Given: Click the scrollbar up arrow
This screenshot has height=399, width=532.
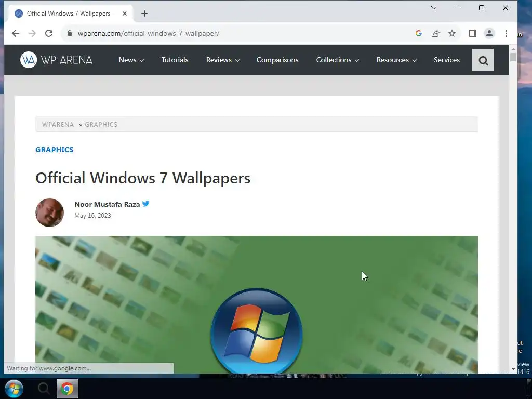Looking at the screenshot, I should [x=513, y=49].
